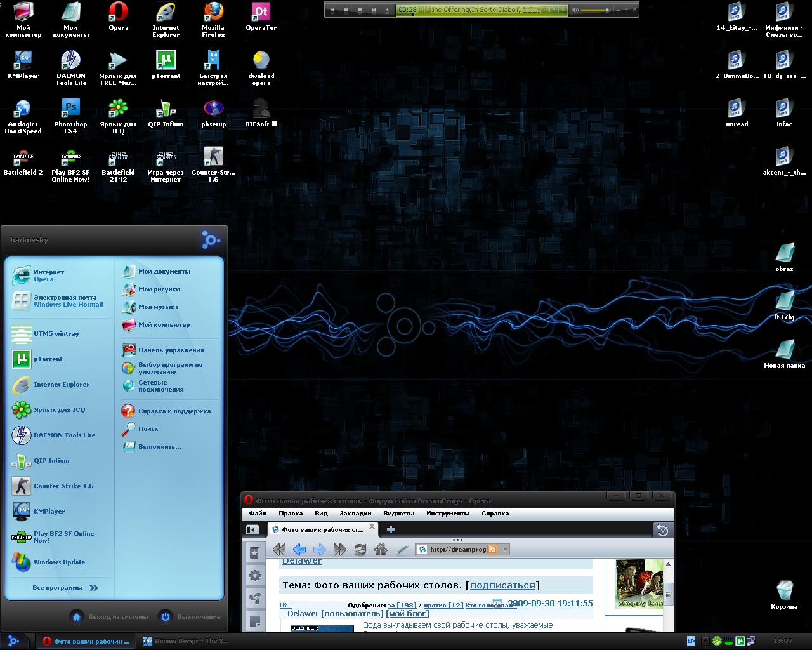The width and height of the screenshot is (812, 650).
Task: Select the µTorrent desktop icon
Action: 166,66
